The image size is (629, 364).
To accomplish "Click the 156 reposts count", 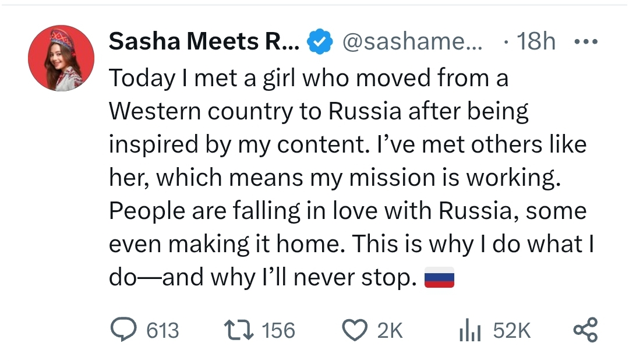I will tap(278, 331).
